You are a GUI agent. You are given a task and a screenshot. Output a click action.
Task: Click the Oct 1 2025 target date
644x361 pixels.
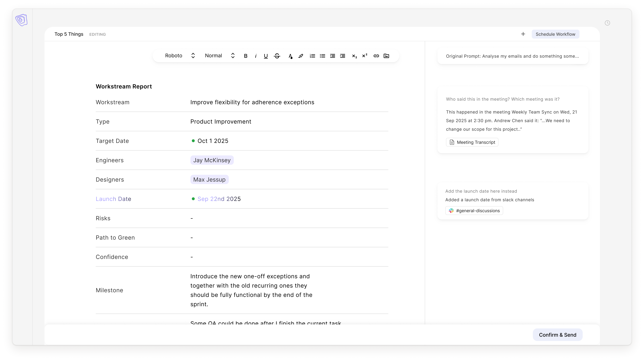coord(213,141)
